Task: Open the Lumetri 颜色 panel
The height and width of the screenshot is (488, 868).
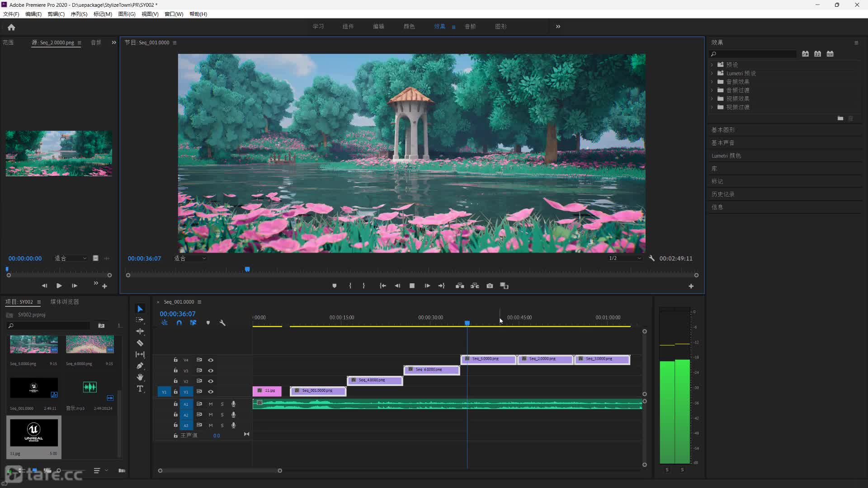Action: [x=726, y=156]
